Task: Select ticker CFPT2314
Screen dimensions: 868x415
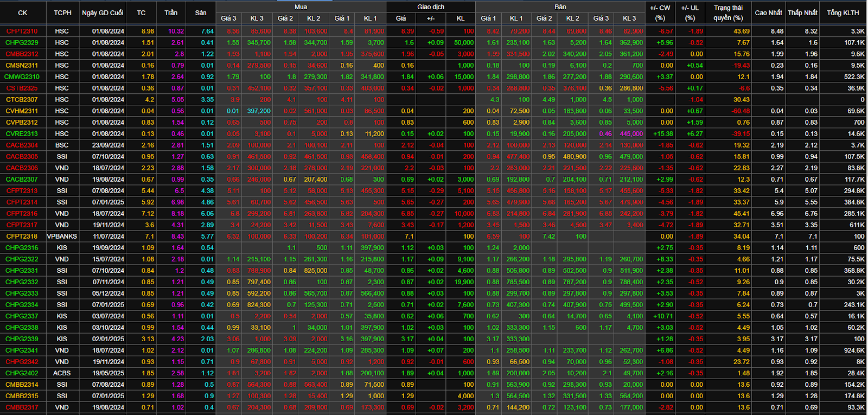Action: coord(22,202)
